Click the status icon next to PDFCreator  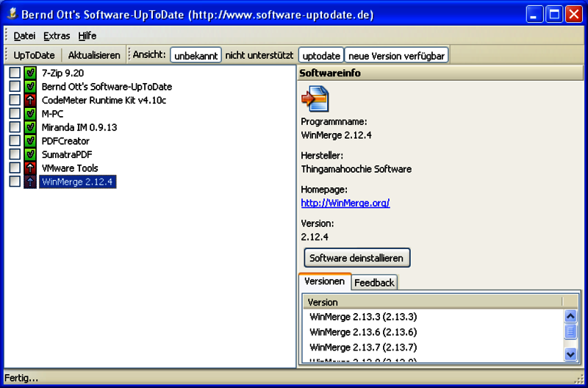click(x=30, y=140)
